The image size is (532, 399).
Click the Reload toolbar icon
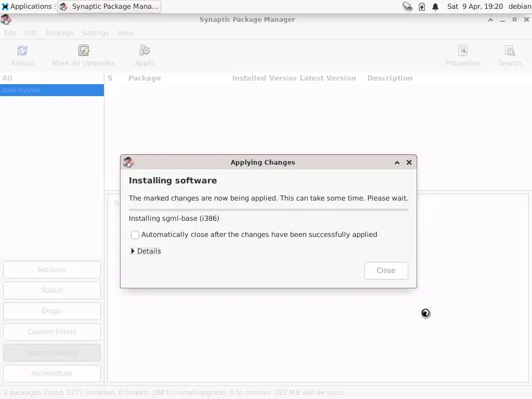click(22, 51)
